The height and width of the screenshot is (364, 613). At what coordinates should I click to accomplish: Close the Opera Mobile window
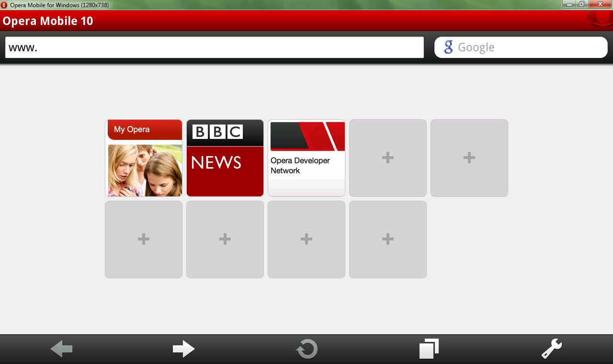pyautogui.click(x=600, y=4)
